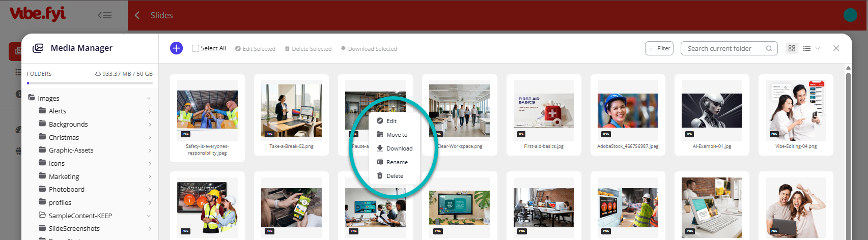Viewport: 868px width, 240px height.
Task: Open the SlideScreenshots folder
Action: point(69,228)
